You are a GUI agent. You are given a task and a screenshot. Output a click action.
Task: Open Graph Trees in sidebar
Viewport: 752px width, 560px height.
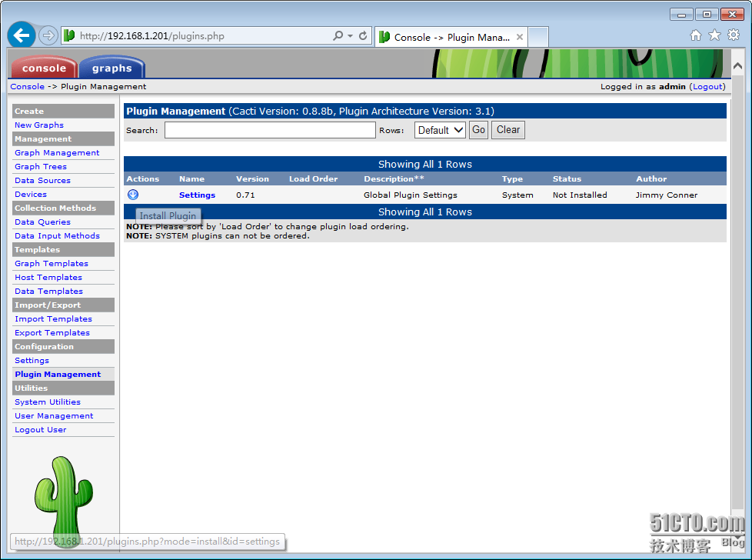[x=40, y=166]
